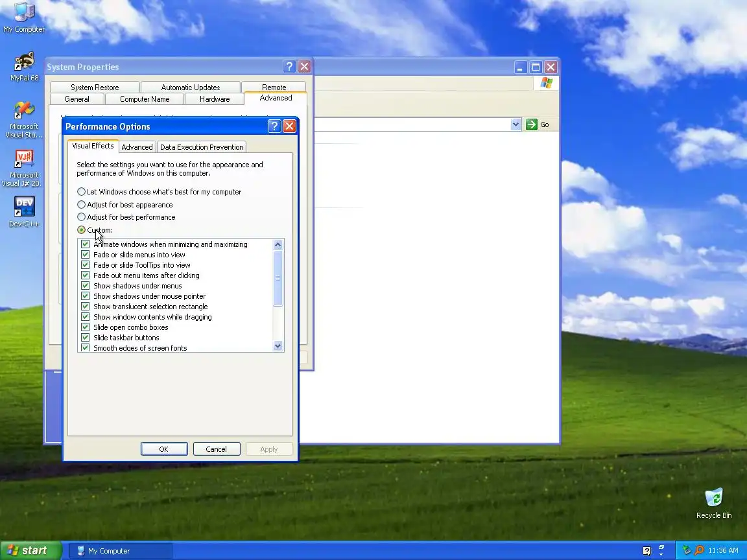Select Adjust for best performance
The height and width of the screenshot is (560, 747).
[126, 217]
